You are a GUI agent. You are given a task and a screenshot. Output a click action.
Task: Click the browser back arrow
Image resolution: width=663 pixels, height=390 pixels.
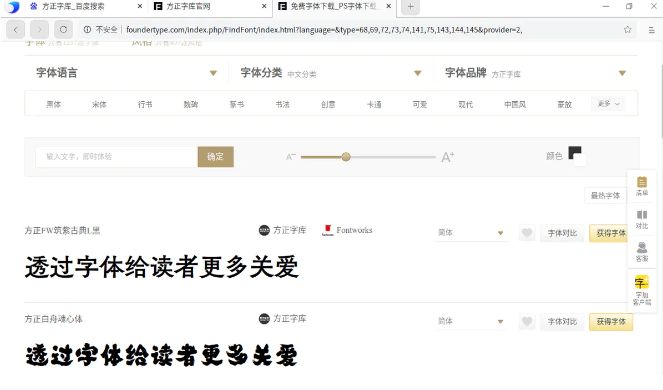(x=16, y=30)
